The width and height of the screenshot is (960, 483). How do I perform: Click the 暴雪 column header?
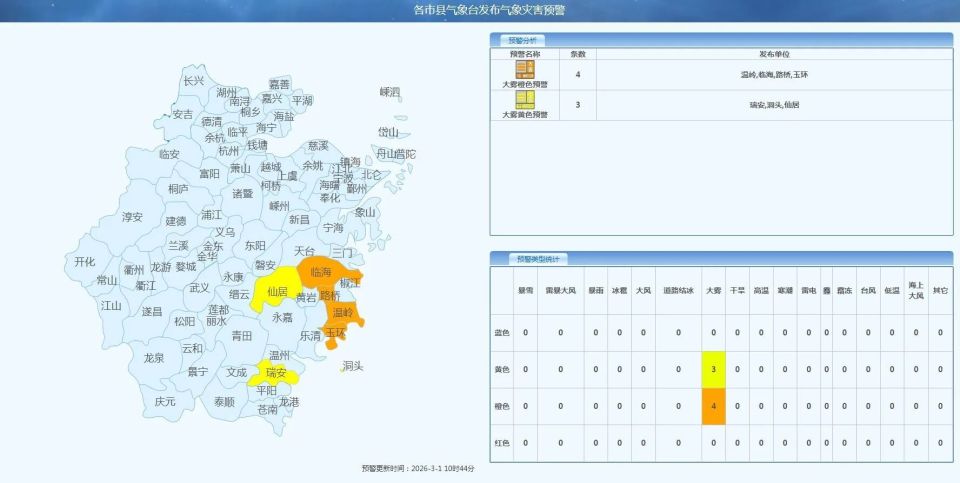coord(525,291)
